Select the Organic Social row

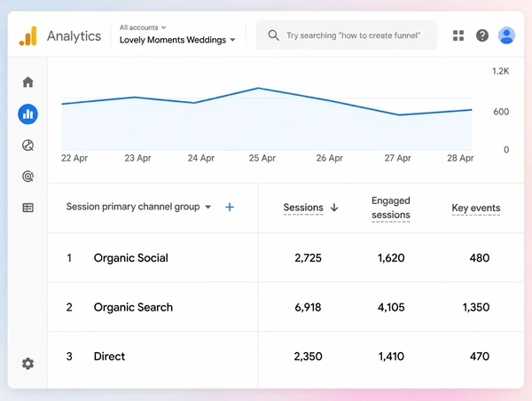[x=286, y=257]
